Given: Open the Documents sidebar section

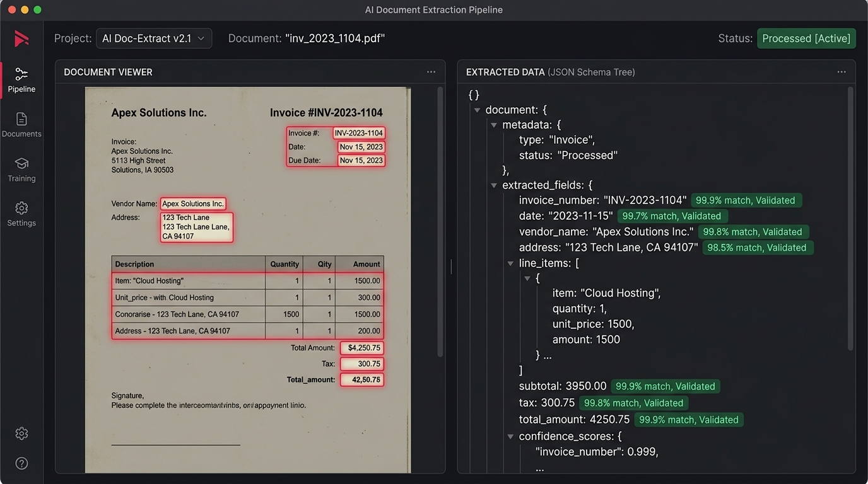Looking at the screenshot, I should click(x=21, y=125).
